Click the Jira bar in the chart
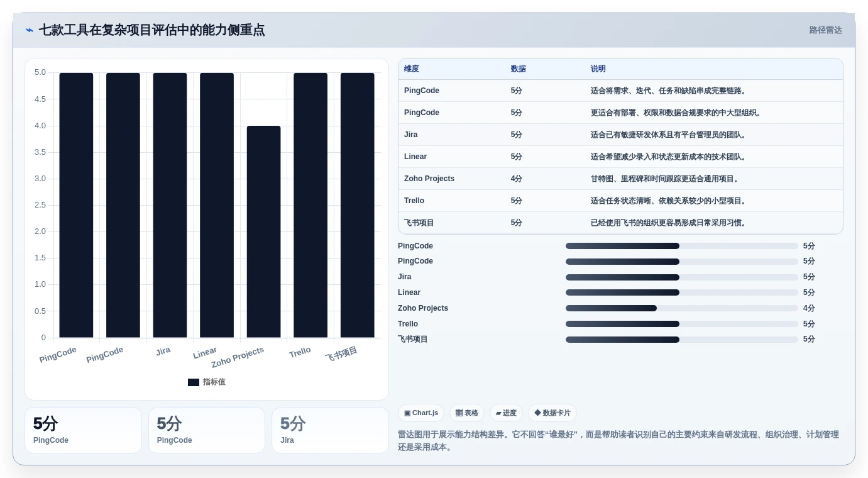This screenshot has width=868, height=478. [170, 205]
